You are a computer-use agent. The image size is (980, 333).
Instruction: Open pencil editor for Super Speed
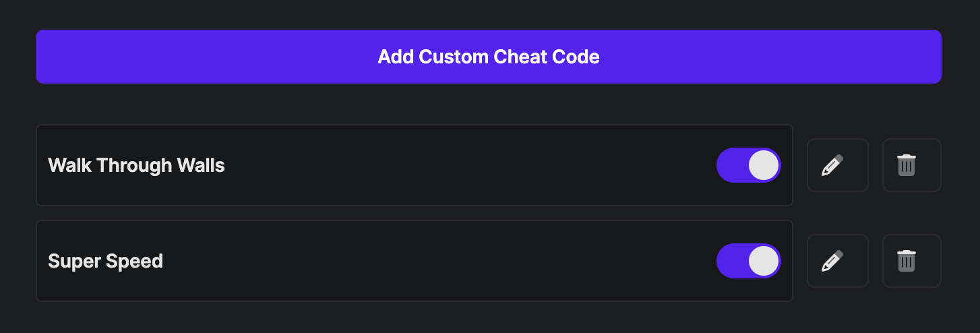(837, 261)
